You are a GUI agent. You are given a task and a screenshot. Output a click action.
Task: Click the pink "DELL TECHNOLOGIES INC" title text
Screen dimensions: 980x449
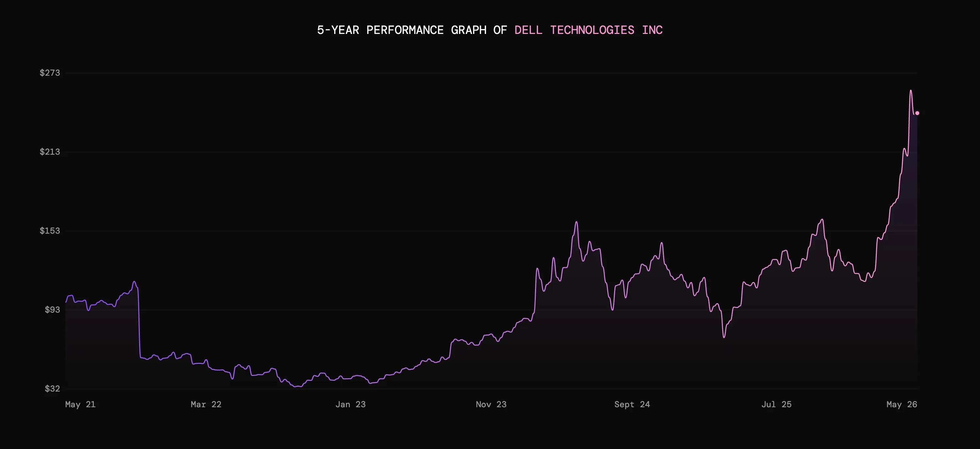pyautogui.click(x=589, y=30)
